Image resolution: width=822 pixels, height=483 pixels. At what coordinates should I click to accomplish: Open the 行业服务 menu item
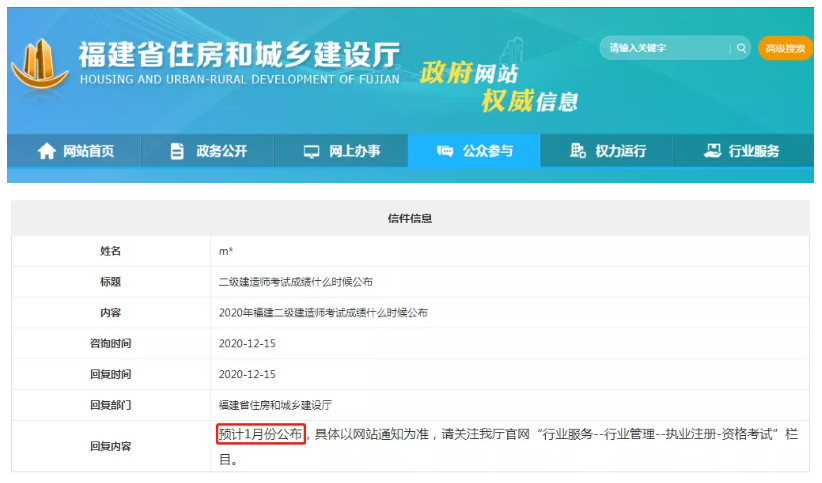743,151
